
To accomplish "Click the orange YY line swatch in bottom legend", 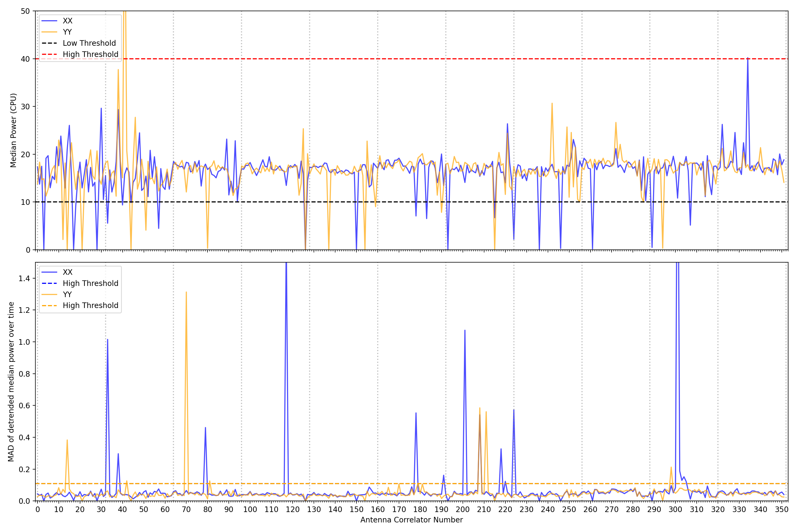I will click(x=49, y=294).
